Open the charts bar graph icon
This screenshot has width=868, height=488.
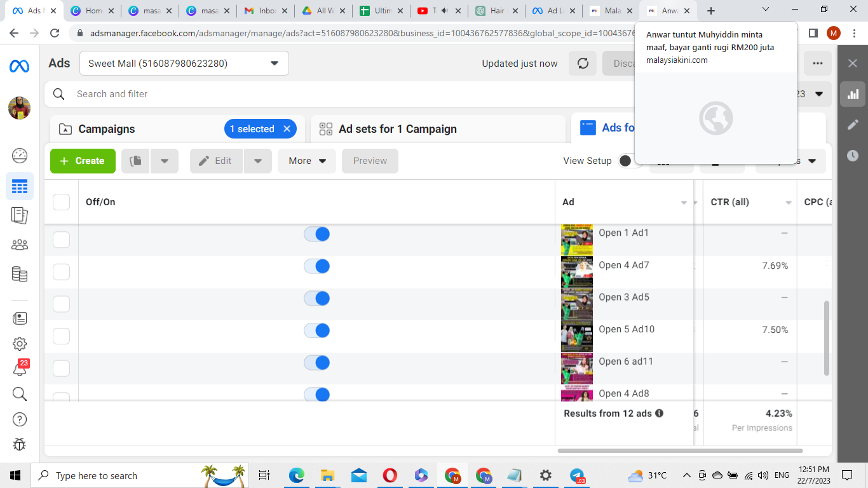point(853,94)
